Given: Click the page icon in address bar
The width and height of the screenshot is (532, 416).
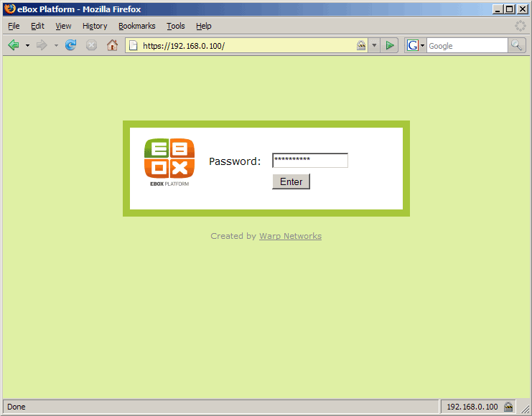Looking at the screenshot, I should pyautogui.click(x=134, y=45).
